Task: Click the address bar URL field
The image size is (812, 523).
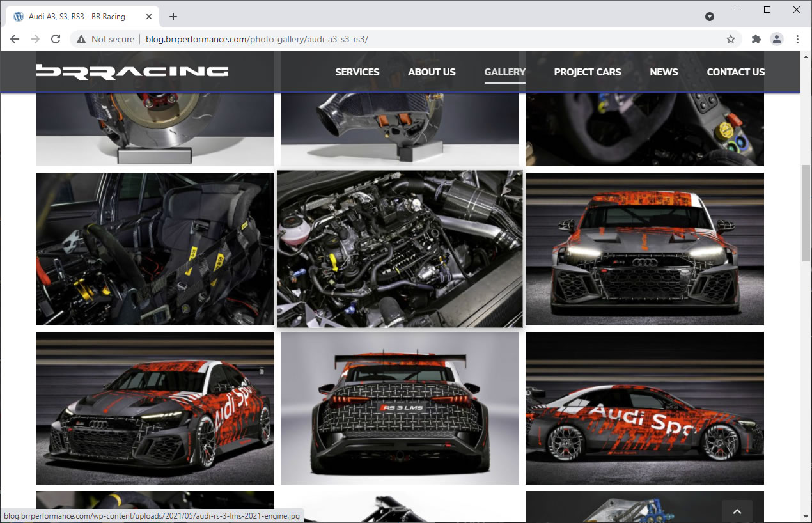Action: (x=409, y=39)
